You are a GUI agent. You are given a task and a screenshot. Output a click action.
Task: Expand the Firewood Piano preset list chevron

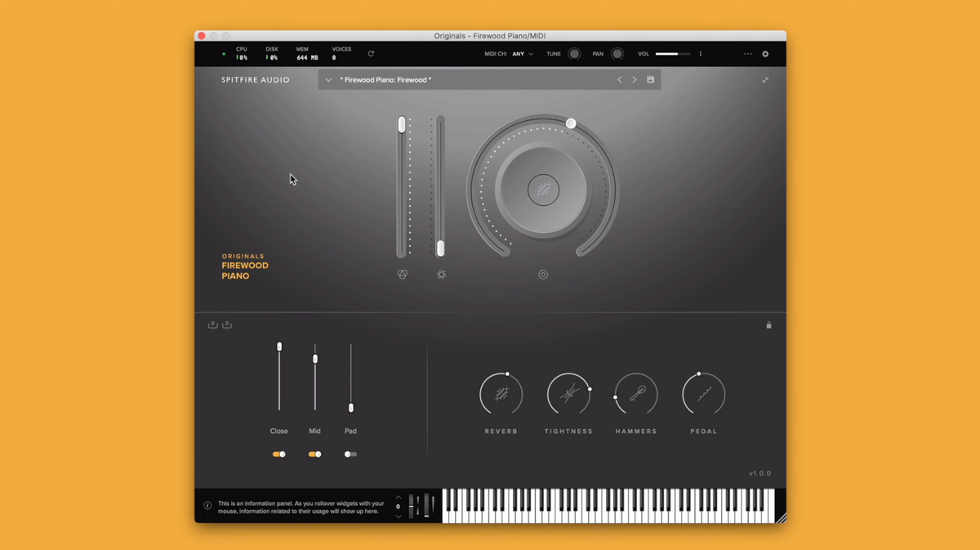[x=328, y=80]
